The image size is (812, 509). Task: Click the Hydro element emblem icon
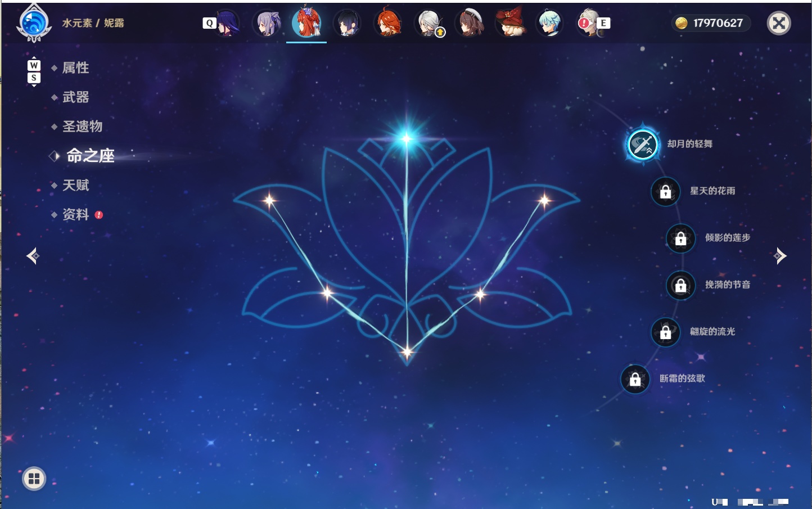(x=34, y=23)
